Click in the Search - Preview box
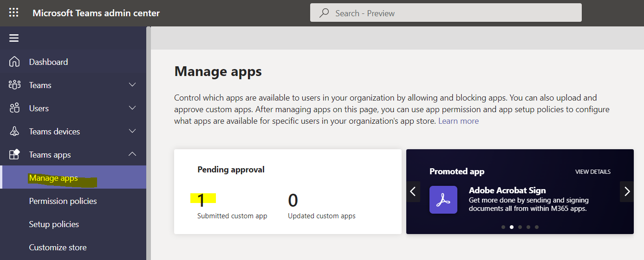 (446, 13)
